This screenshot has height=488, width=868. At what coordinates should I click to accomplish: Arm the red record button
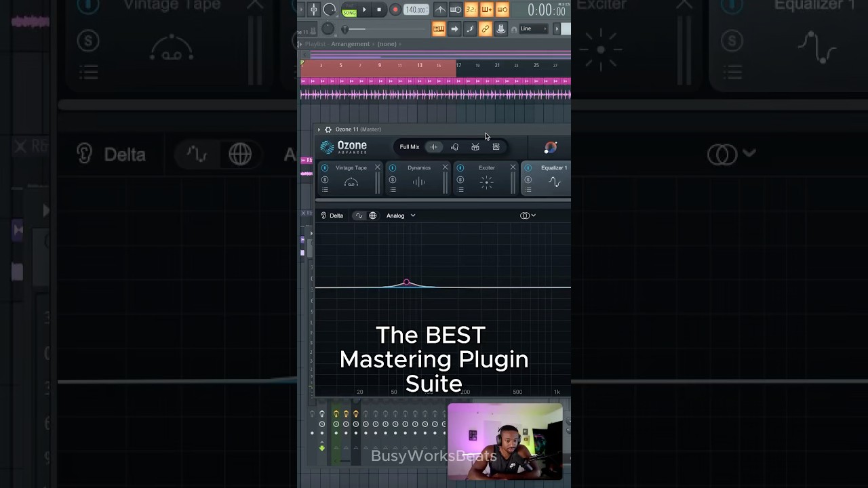[395, 9]
